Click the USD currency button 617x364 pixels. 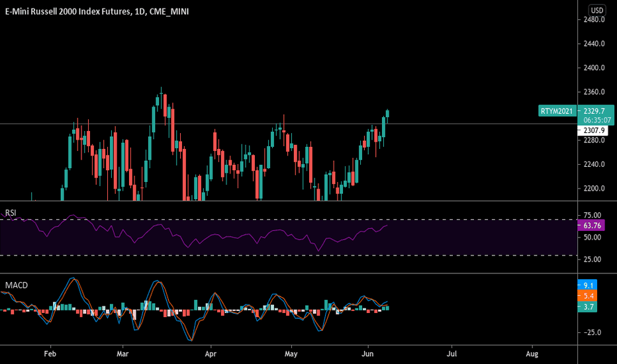(x=597, y=10)
